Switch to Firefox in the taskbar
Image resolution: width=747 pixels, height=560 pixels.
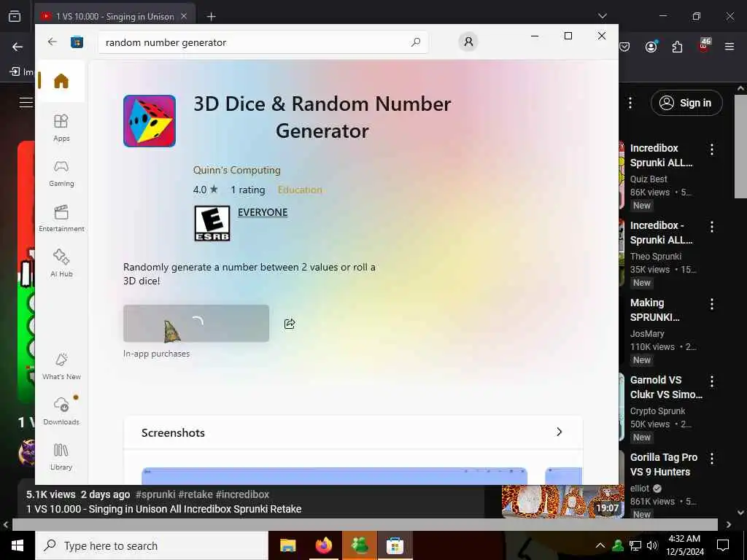coord(323,545)
